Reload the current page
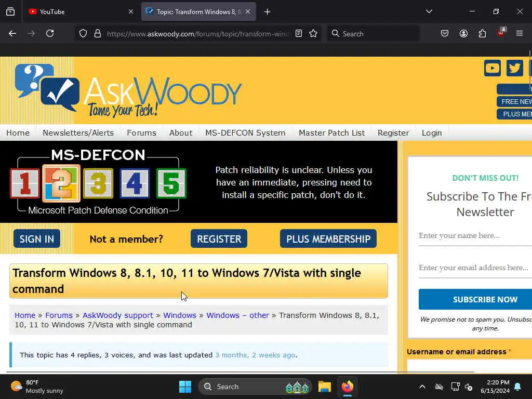 [50, 33]
